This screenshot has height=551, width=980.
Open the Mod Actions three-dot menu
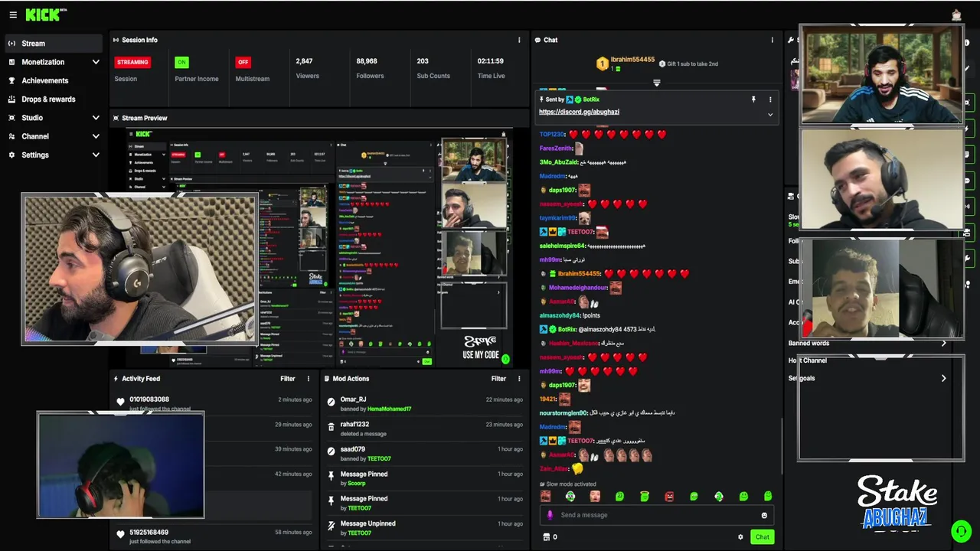tap(519, 379)
